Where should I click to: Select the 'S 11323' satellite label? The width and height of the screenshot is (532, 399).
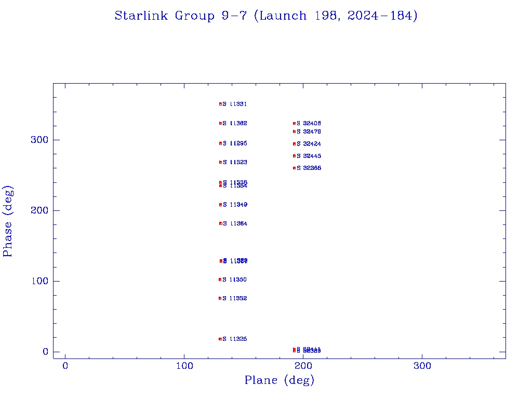pos(235,162)
